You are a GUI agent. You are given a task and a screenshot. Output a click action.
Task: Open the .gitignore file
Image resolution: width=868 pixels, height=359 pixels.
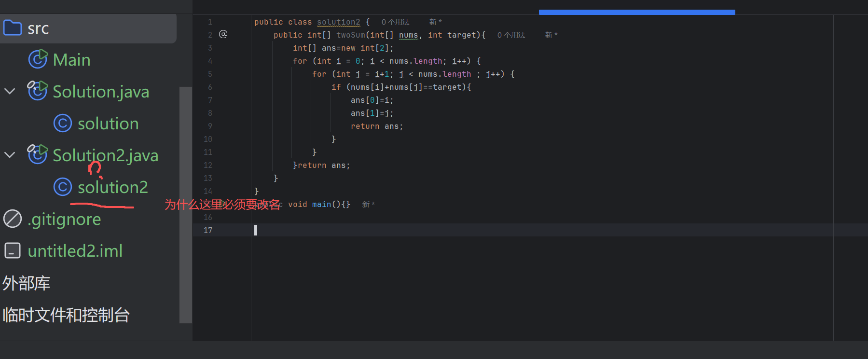[64, 219]
